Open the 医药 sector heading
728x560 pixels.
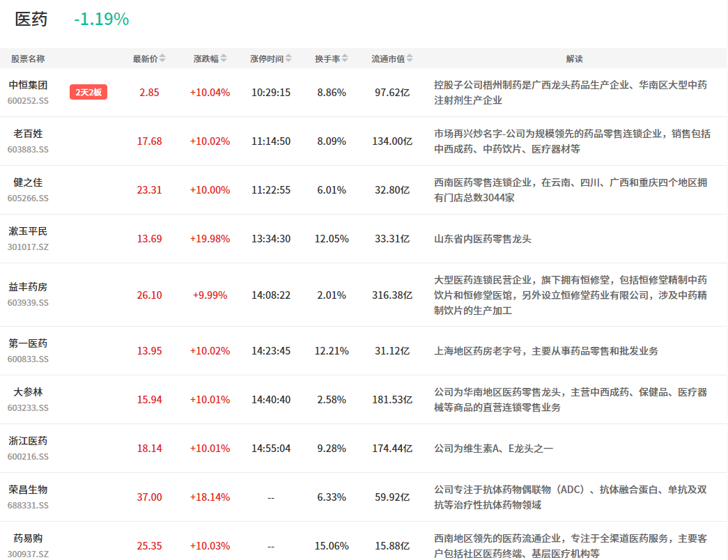(31, 20)
